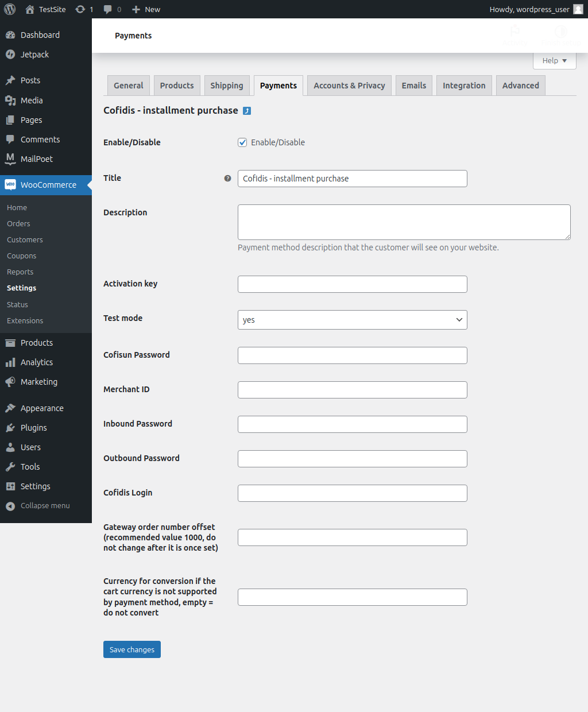Viewport: 588px width, 712px height.
Task: Uncheck the Enable/Disable checkbox
Action: tap(242, 142)
